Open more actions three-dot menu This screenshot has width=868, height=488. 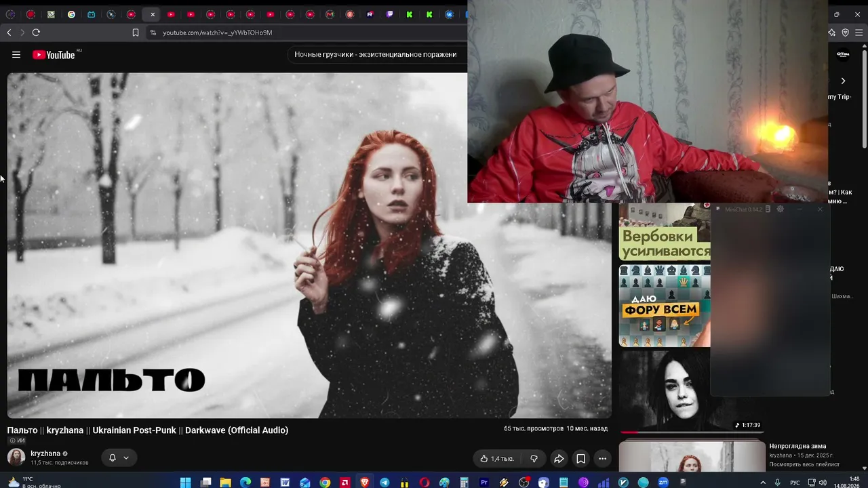pos(602,459)
